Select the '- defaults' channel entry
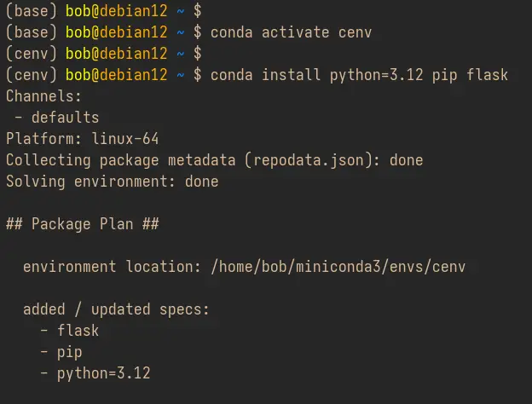 [56, 118]
